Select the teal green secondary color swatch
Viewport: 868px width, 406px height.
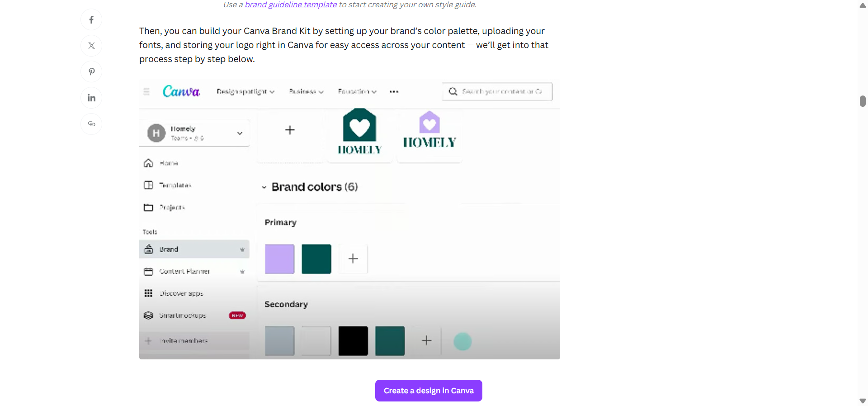tap(390, 341)
